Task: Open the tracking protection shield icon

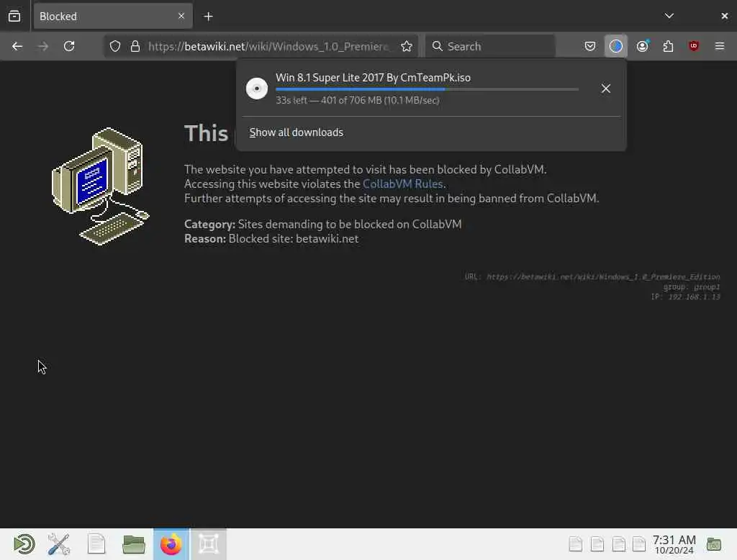Action: pyautogui.click(x=115, y=46)
